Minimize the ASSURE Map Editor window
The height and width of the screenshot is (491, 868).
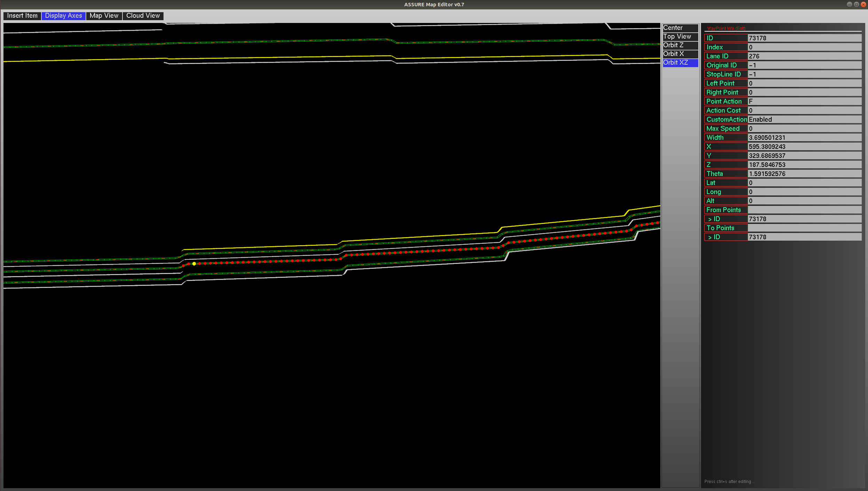click(849, 5)
